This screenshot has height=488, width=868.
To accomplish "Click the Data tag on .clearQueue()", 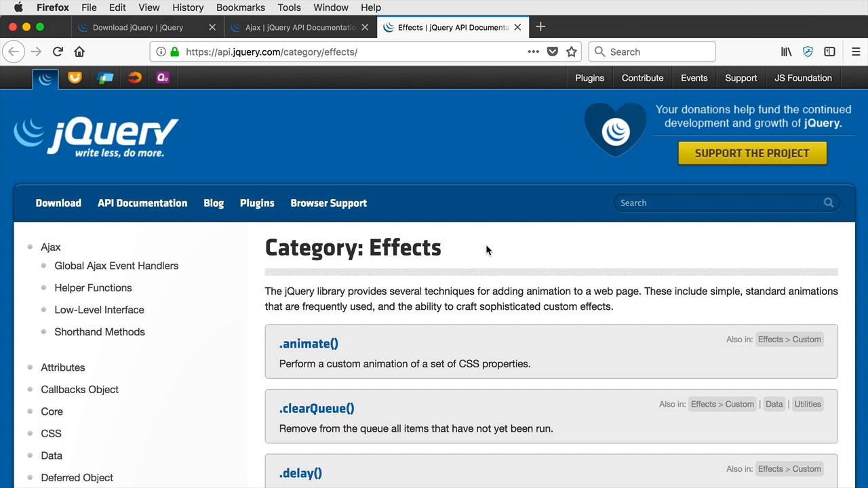I will pyautogui.click(x=774, y=404).
